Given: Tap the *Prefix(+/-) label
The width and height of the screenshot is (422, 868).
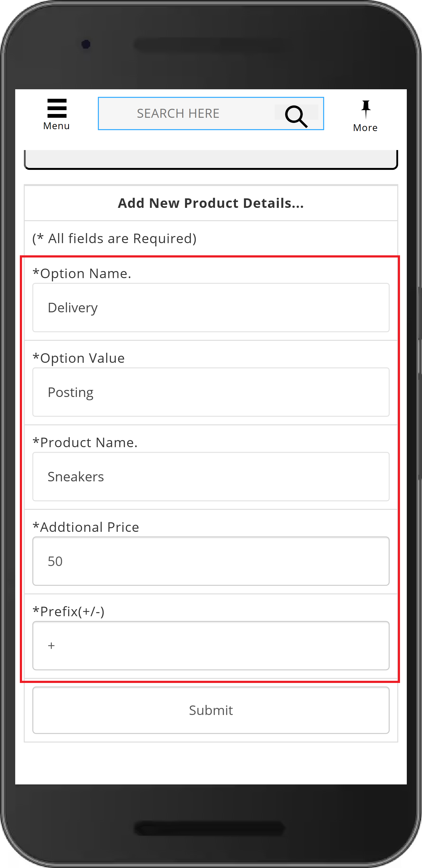Looking at the screenshot, I should 68,612.
